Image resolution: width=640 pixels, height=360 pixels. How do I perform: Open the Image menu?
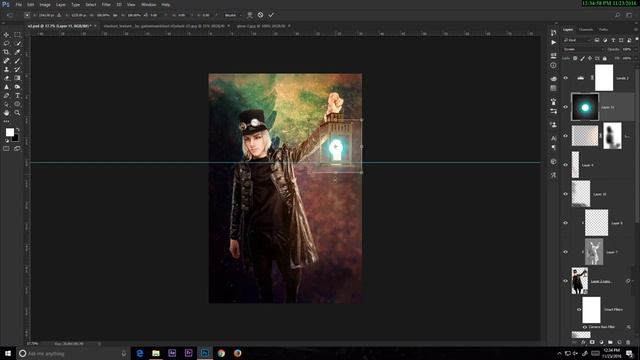(45, 4)
